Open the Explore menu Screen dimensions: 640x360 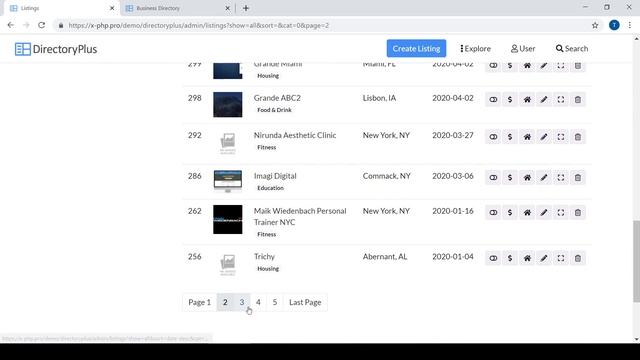(x=475, y=49)
